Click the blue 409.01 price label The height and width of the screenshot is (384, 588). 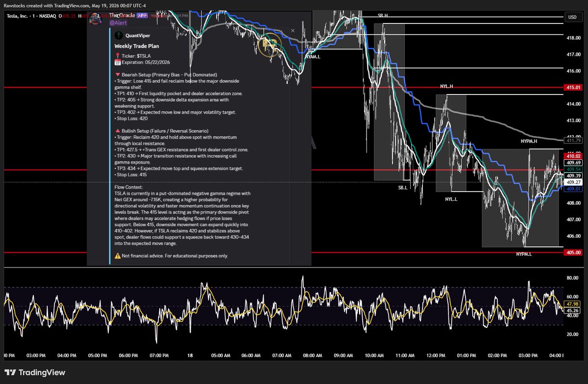point(573,188)
